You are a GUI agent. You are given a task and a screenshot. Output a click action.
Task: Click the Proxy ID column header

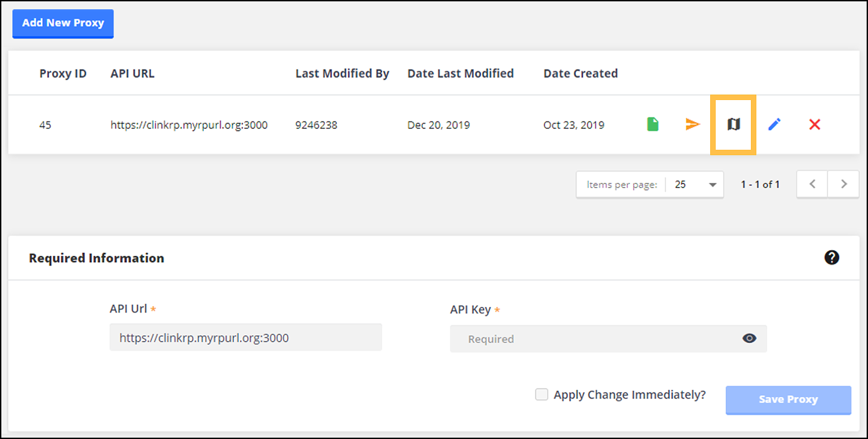[x=63, y=73]
